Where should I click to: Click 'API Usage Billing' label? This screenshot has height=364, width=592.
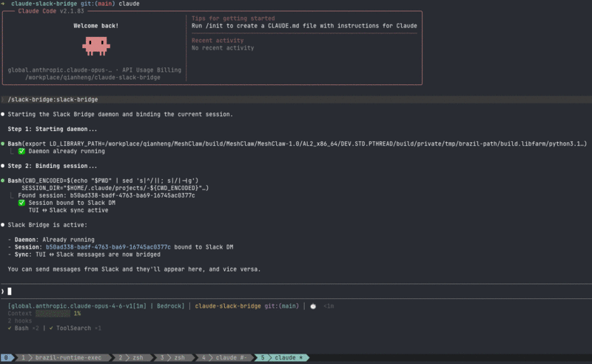[152, 70]
